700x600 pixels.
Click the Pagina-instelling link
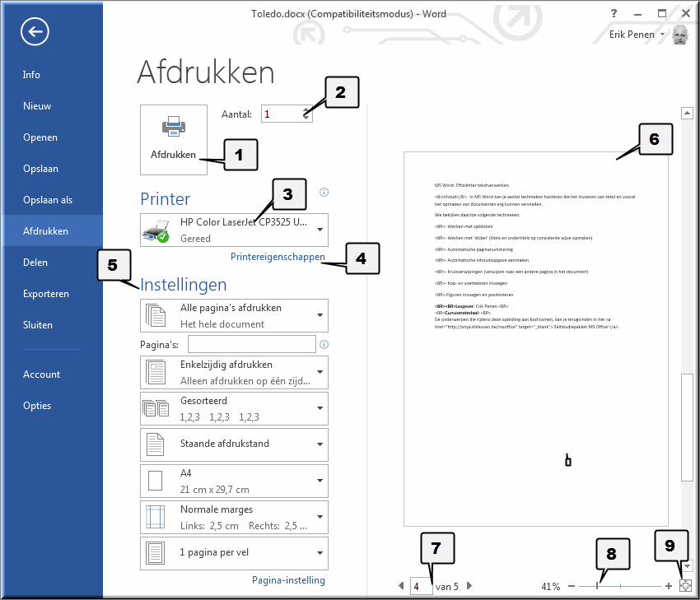pos(288,580)
